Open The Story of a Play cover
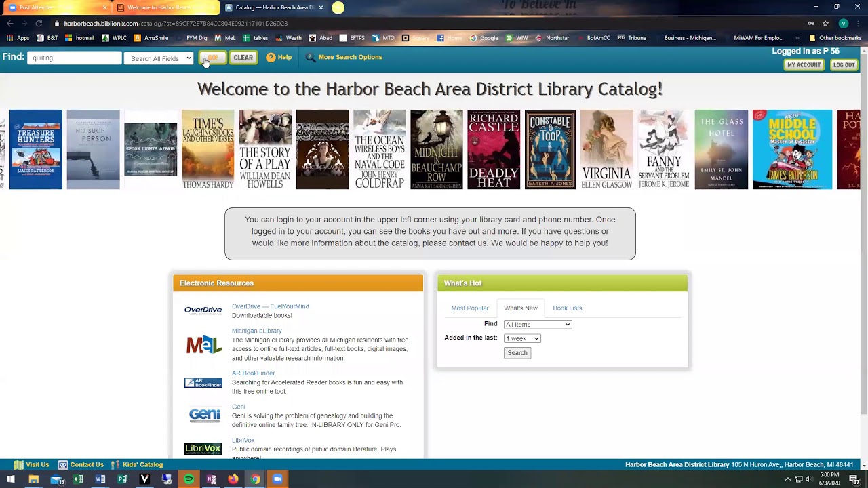Screen dimensions: 868x488 click(x=264, y=149)
